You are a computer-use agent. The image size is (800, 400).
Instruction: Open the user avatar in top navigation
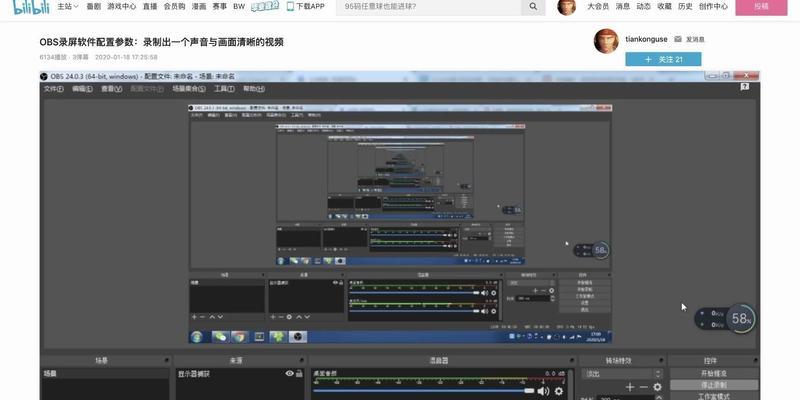coord(567,7)
